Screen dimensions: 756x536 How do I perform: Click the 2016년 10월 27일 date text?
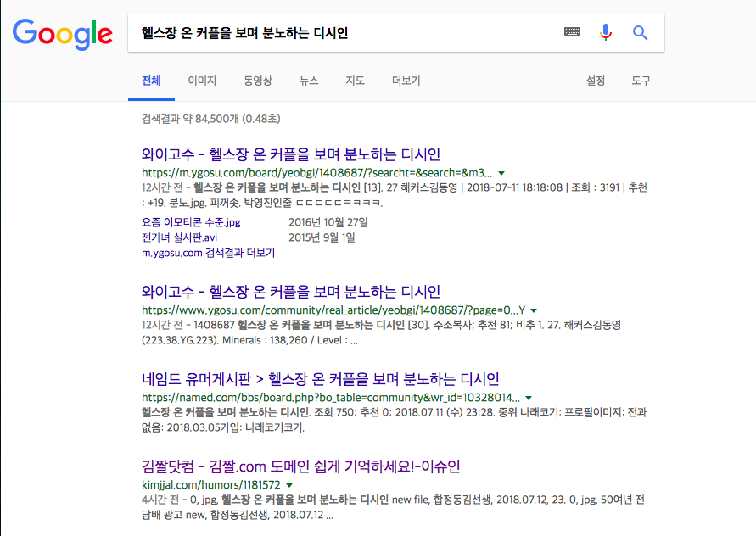click(x=328, y=222)
